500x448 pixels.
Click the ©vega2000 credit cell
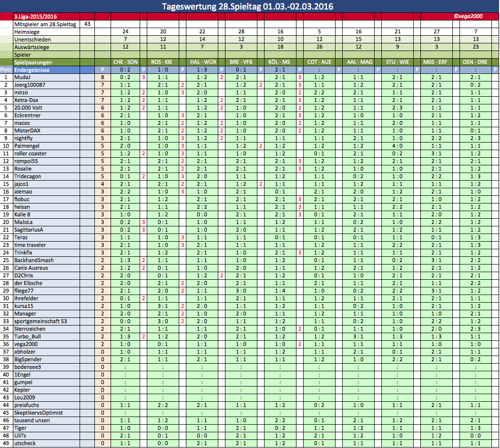pos(468,16)
